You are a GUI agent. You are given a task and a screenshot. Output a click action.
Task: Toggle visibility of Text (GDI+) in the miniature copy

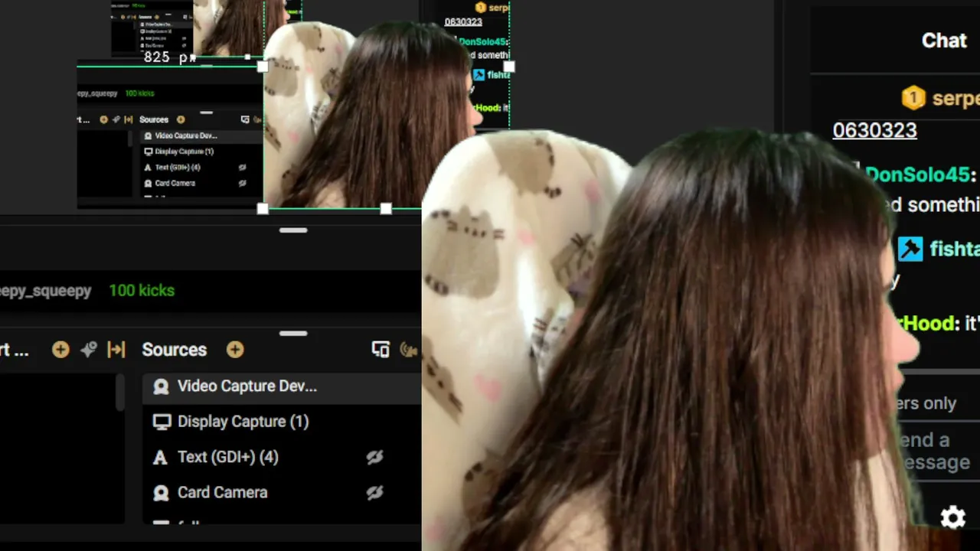pyautogui.click(x=242, y=168)
